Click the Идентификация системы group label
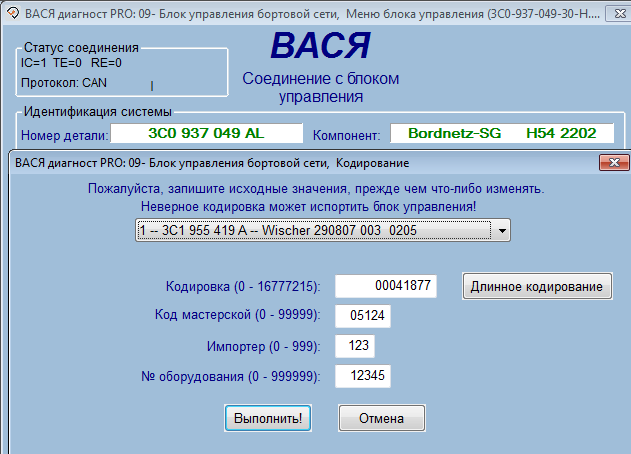 pos(98,111)
